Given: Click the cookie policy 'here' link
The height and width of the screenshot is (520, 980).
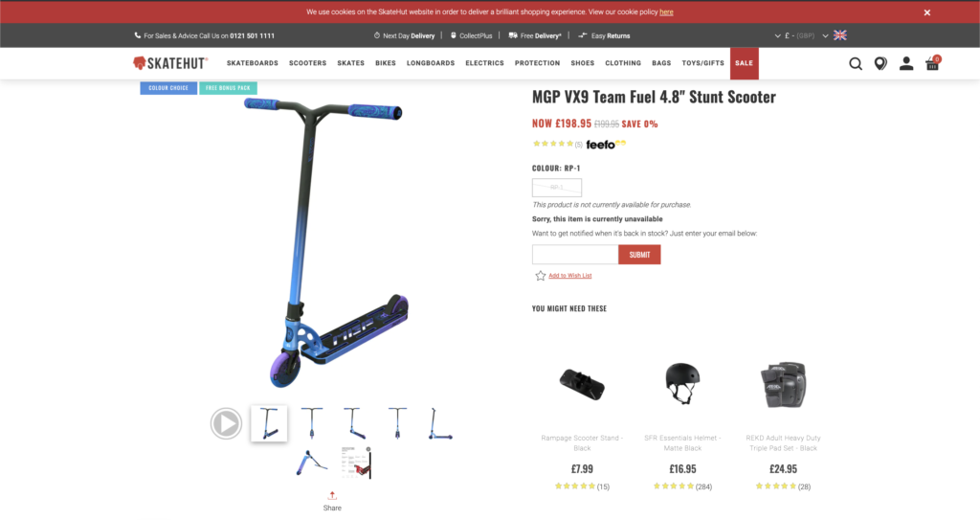Looking at the screenshot, I should [666, 11].
